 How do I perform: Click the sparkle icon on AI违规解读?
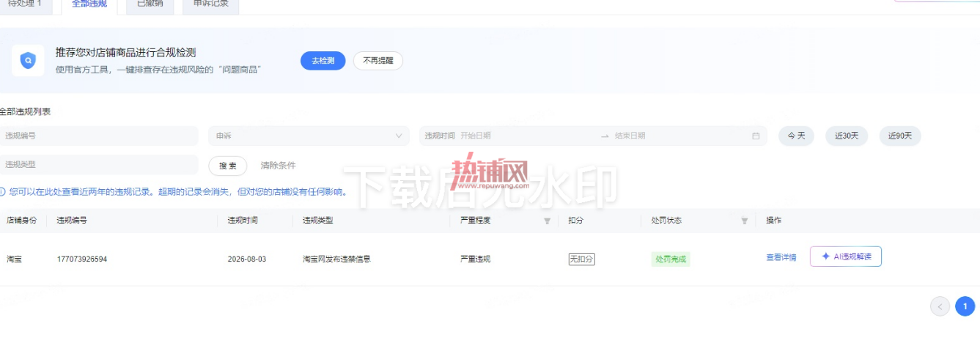pos(825,257)
